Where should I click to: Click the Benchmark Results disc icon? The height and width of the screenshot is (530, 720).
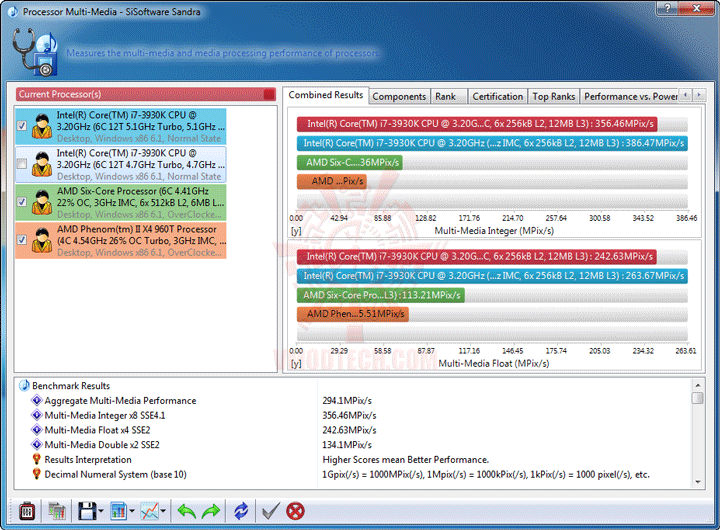coord(24,385)
